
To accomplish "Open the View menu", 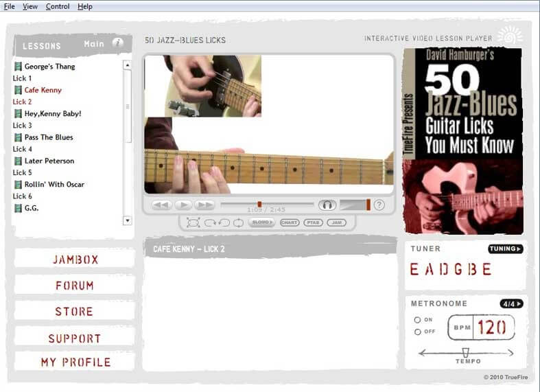I will pyautogui.click(x=30, y=6).
